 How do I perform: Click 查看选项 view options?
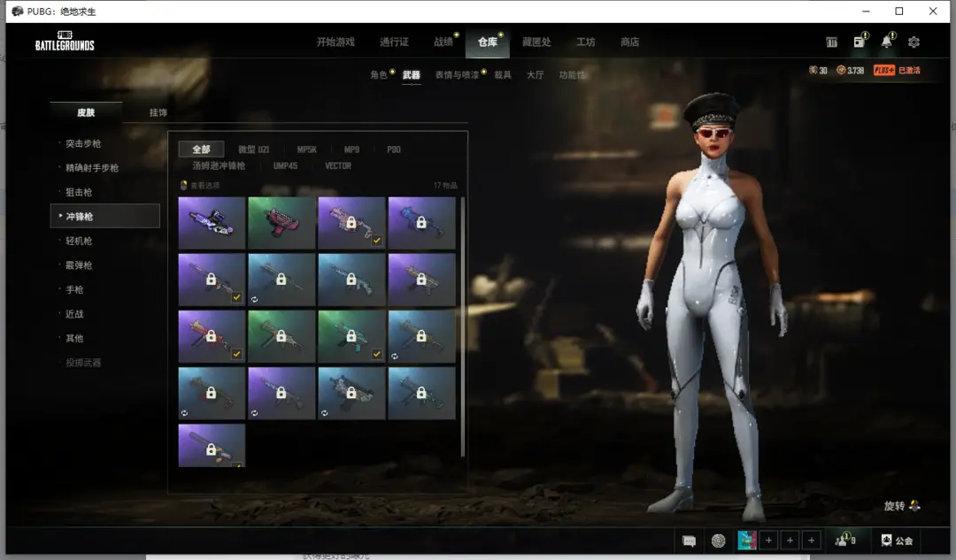(x=200, y=185)
